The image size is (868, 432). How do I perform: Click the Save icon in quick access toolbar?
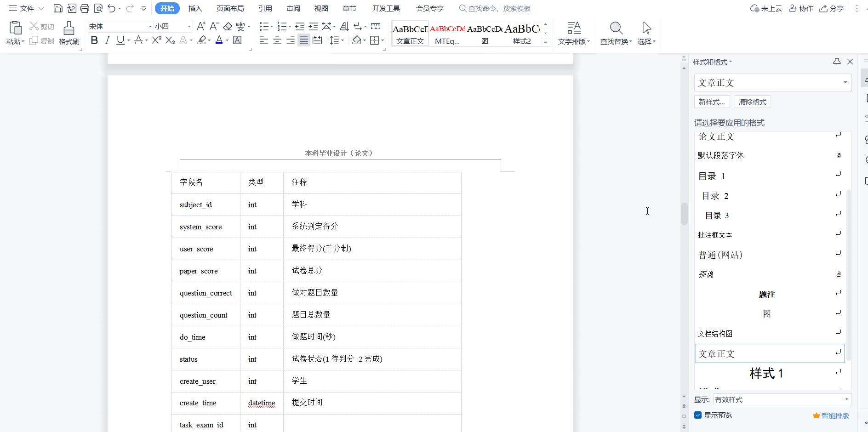tap(58, 8)
